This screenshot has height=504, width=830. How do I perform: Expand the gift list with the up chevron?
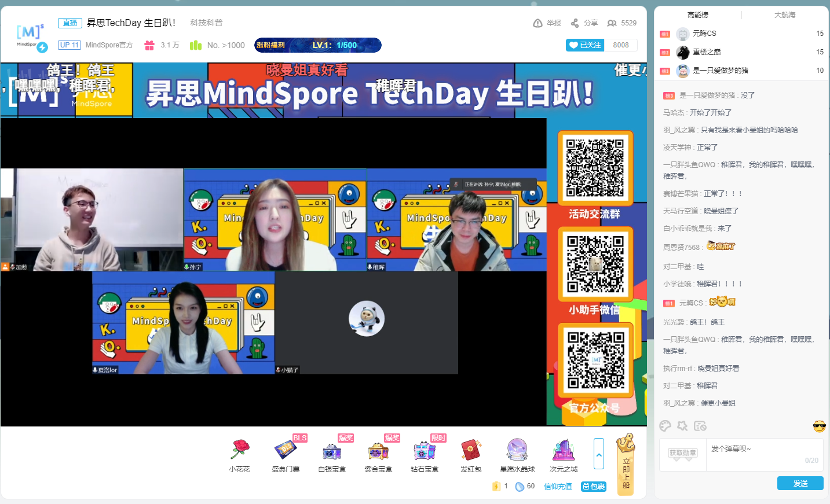coord(599,454)
